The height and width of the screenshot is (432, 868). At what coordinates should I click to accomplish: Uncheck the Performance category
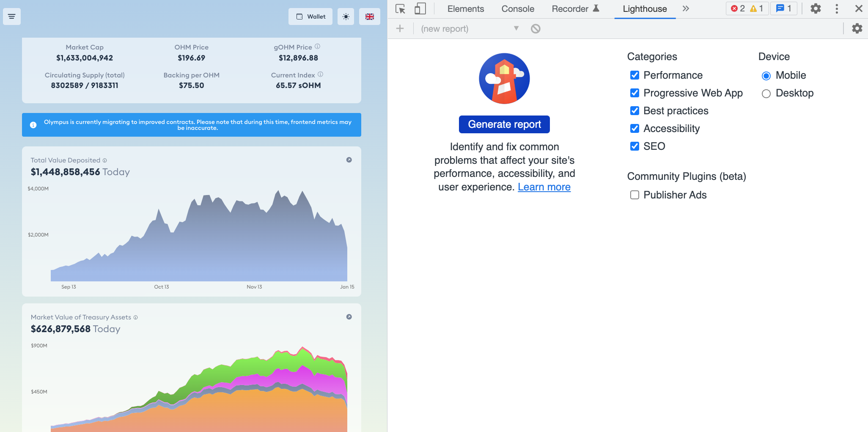point(635,75)
